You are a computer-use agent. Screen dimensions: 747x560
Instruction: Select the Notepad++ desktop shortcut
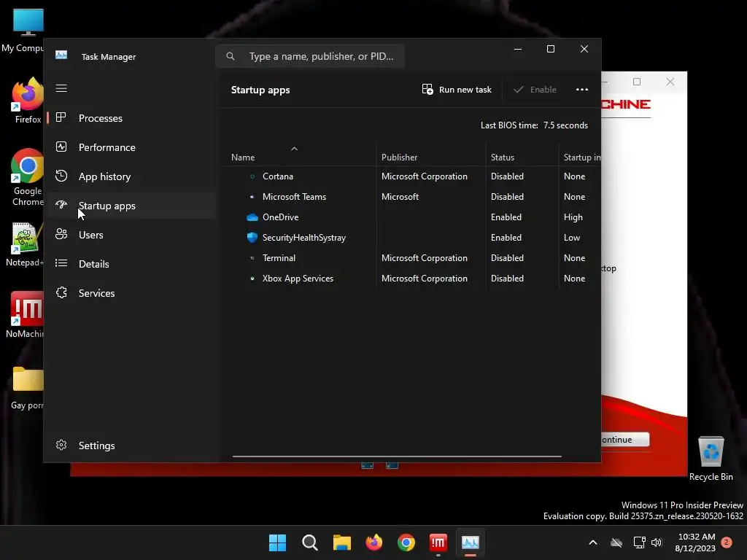pos(25,245)
